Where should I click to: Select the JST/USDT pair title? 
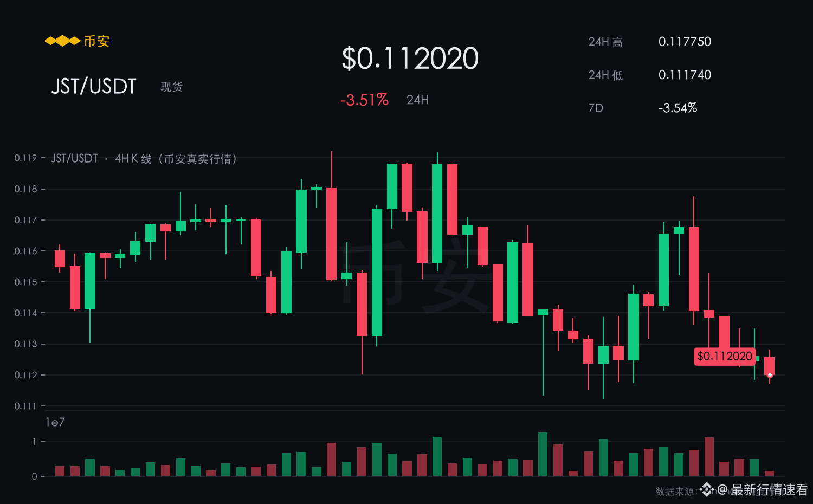(94, 86)
